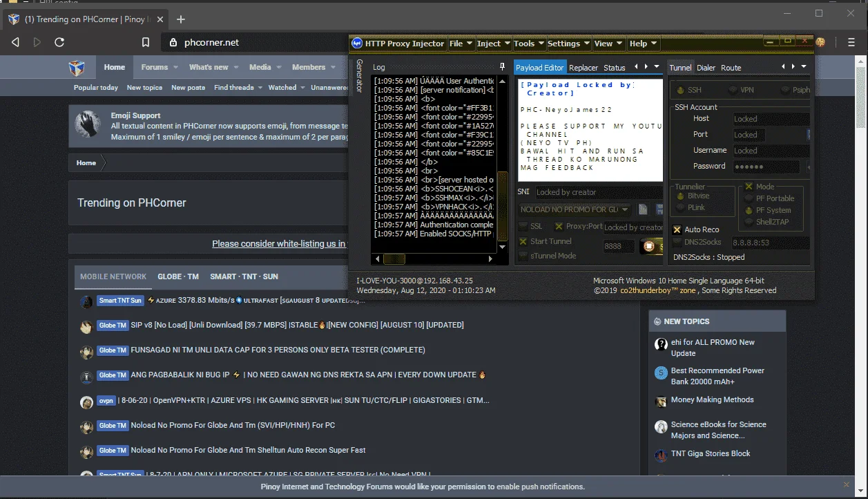This screenshot has height=499, width=868.
Task: Click the Log horizontal scrollbar thumb
Action: point(394,259)
